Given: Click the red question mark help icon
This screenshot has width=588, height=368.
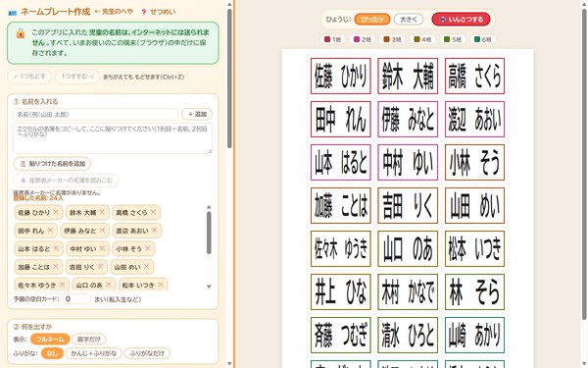Looking at the screenshot, I should (144, 12).
